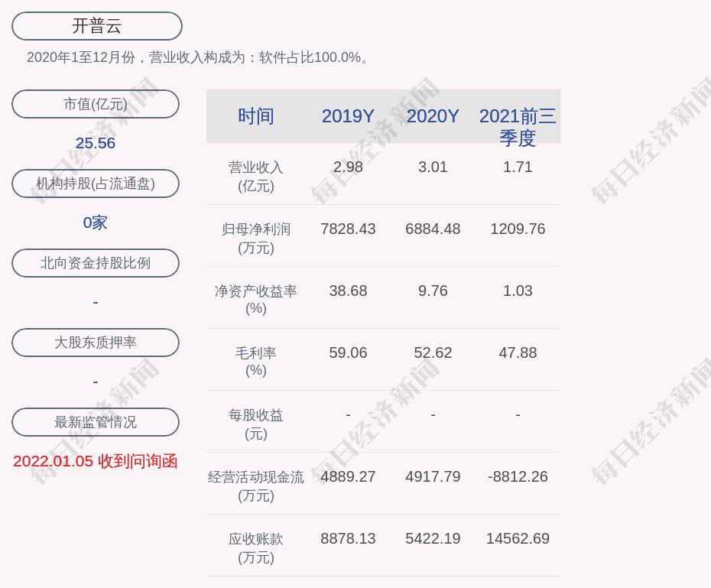This screenshot has height=588, width=711.
Task: Click the 0家 institutional holding value
Action: (96, 223)
